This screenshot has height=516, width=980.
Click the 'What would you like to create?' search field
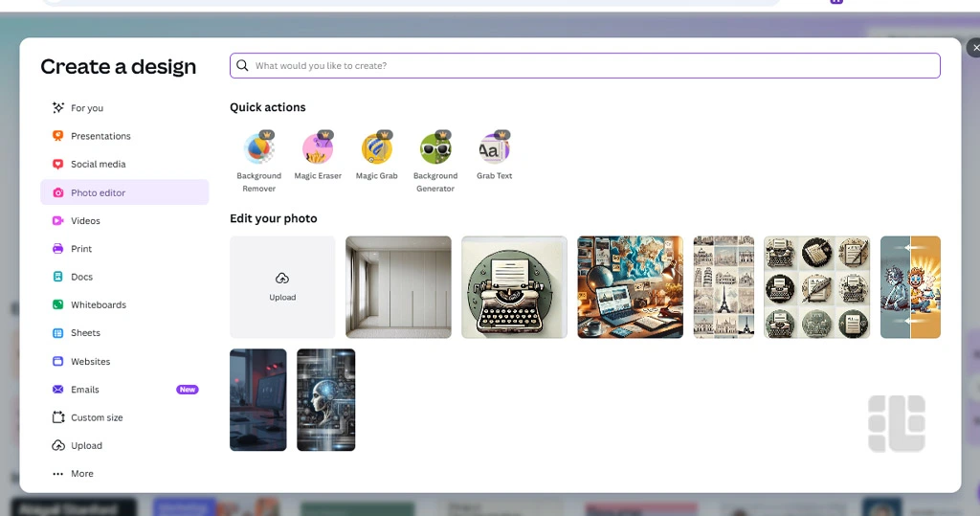584,66
